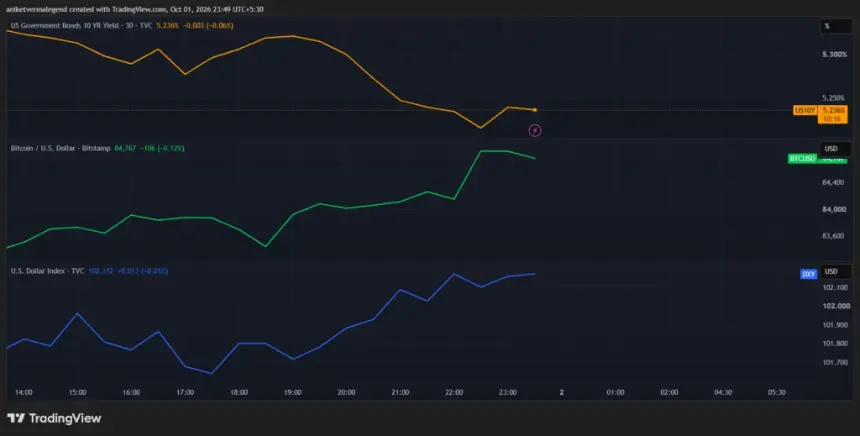Select the U.S. Dollar Index - TVC title
860x436 pixels.
47,271
